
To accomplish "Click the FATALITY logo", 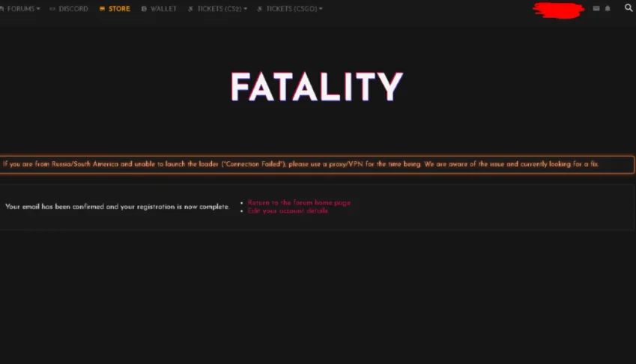I will [x=317, y=87].
